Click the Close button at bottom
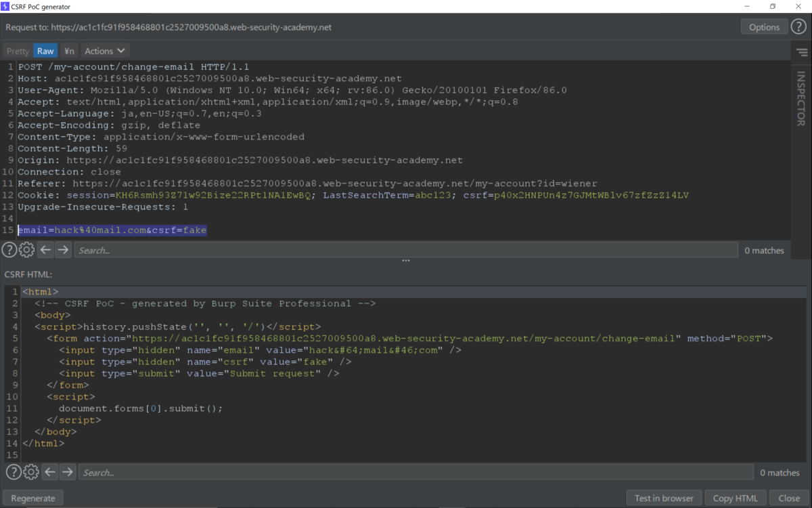This screenshot has height=508, width=812. (x=789, y=498)
